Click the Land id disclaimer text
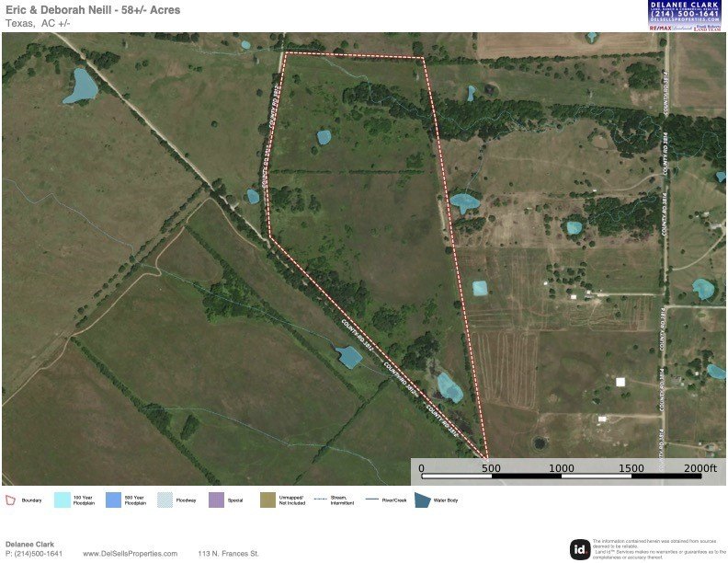728x563 pixels. (x=659, y=549)
